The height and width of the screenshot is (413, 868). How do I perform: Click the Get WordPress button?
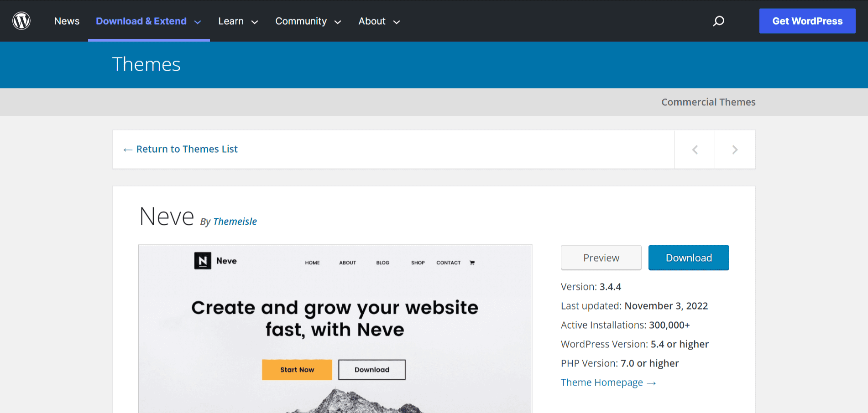click(807, 21)
